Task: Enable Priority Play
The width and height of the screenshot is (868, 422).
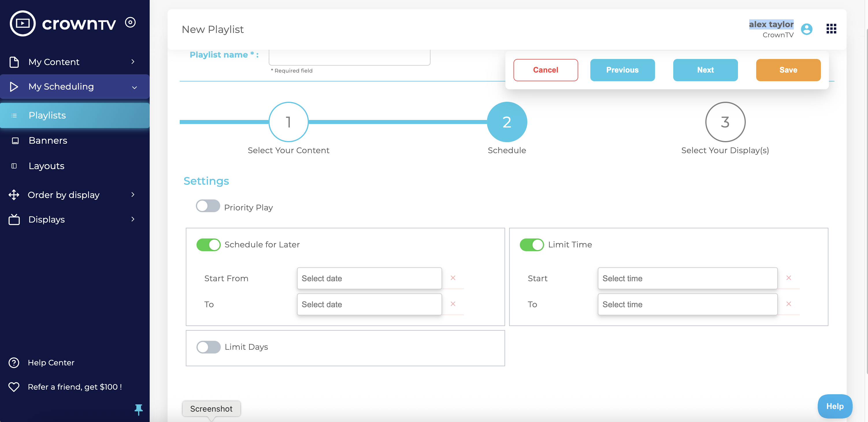Action: 208,206
